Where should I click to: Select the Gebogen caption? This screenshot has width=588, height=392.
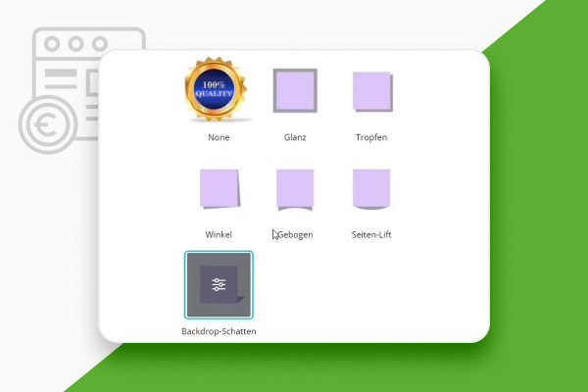point(295,235)
